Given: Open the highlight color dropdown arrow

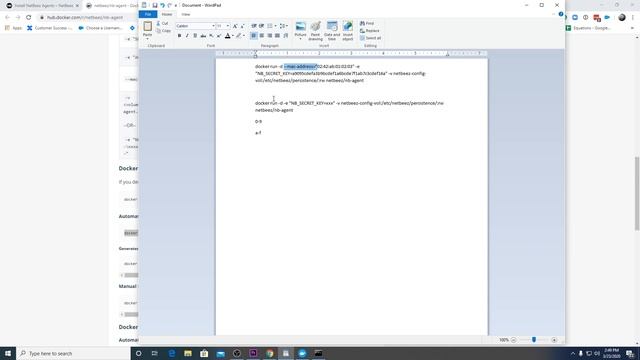Looking at the screenshot, I should [244, 36].
